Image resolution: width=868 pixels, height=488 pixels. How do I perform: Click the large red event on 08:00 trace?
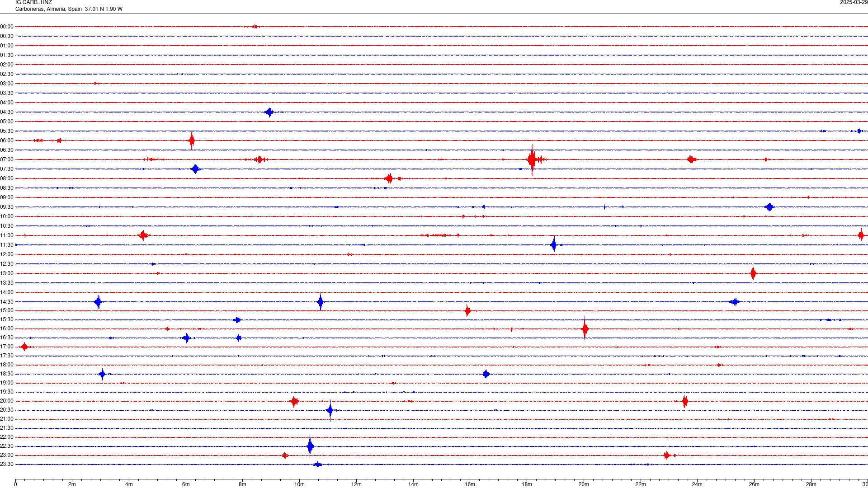click(389, 178)
